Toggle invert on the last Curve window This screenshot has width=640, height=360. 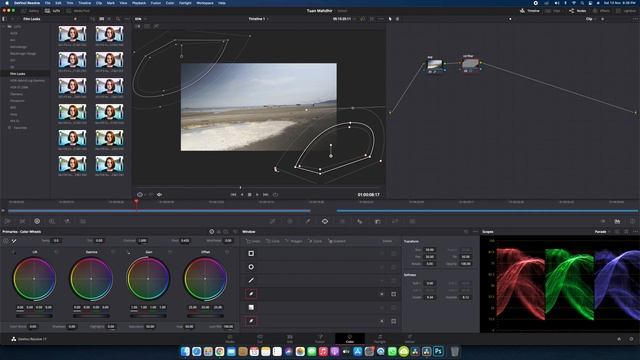382,321
